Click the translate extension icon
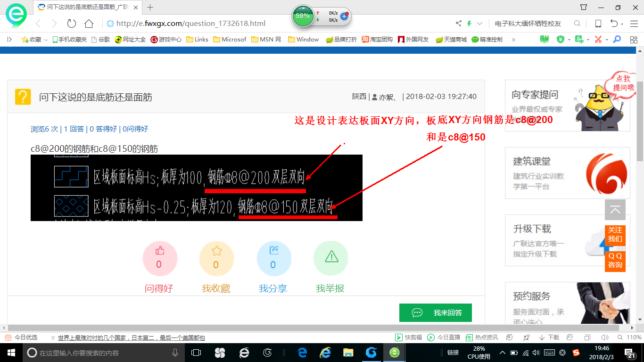The width and height of the screenshot is (644, 362). (579, 40)
